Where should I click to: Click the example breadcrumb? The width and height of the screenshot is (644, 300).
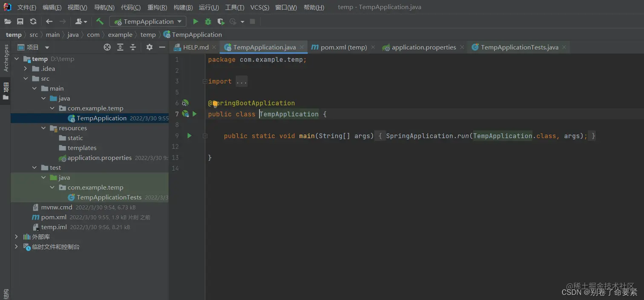(x=120, y=35)
